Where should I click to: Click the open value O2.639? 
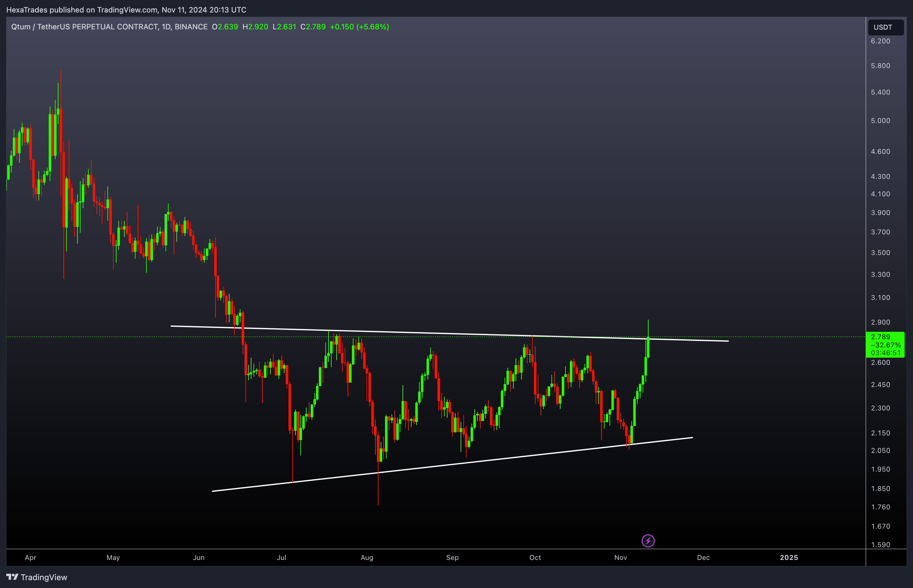coord(225,27)
